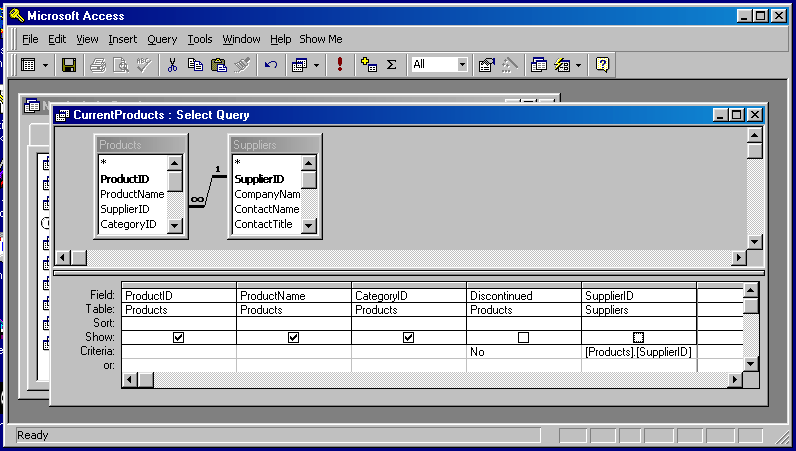Click the design grid vertical scroll-down arrow

click(751, 364)
